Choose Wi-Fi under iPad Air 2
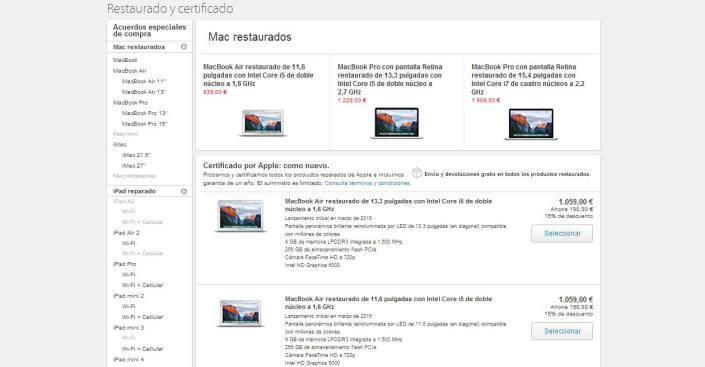The height and width of the screenshot is (367, 705). 129,243
